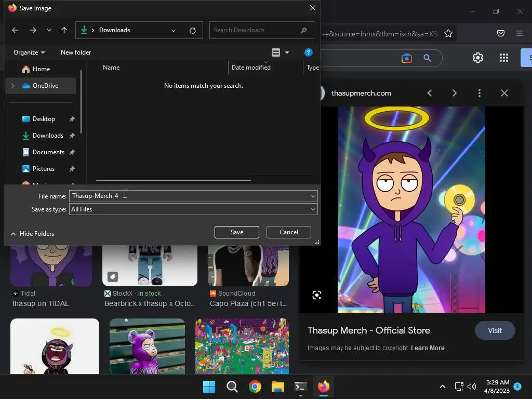Open the Organize menu
The height and width of the screenshot is (399, 532).
(x=29, y=52)
